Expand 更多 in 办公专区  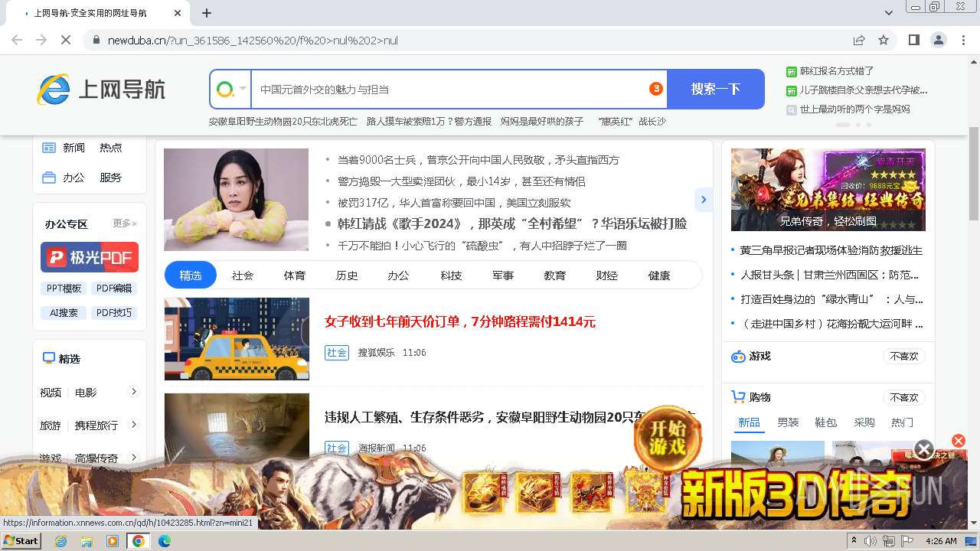[x=125, y=223]
